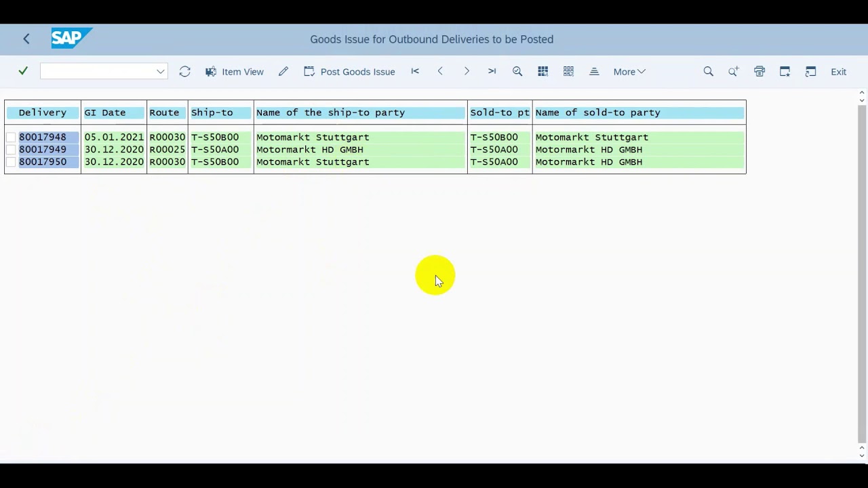This screenshot has height=488, width=868.
Task: Click sold-to name in row 80017950
Action: 589,161
